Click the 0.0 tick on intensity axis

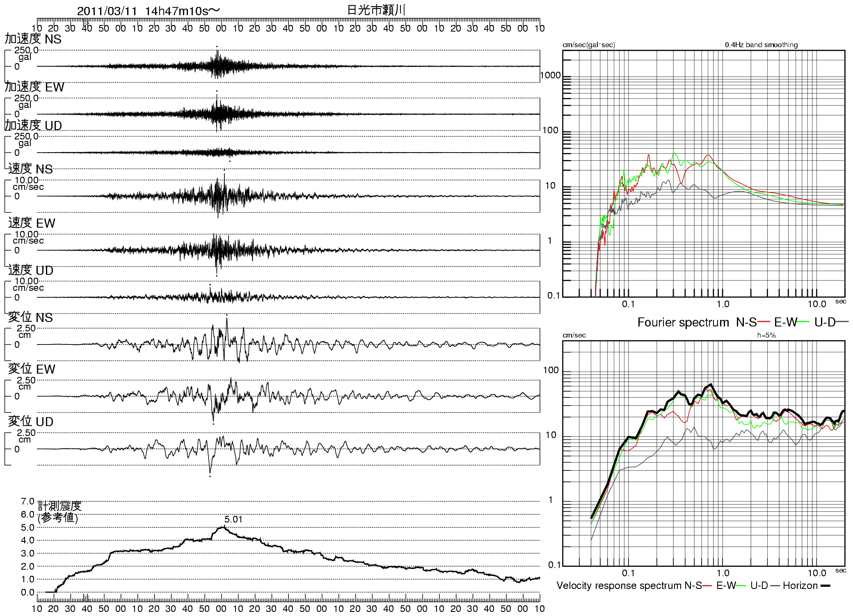[27, 592]
